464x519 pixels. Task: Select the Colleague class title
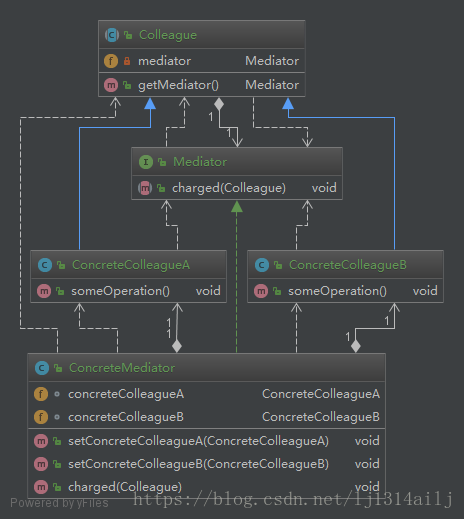[168, 35]
